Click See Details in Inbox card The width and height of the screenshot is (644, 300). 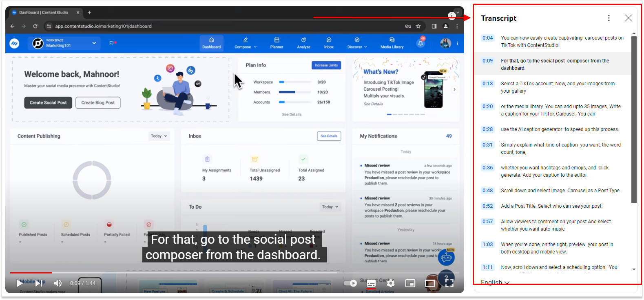coord(329,136)
